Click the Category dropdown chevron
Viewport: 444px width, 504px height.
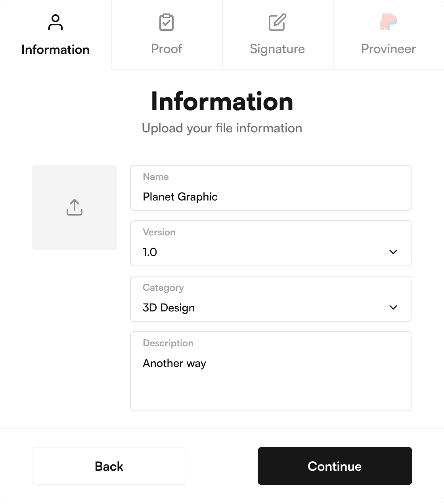[393, 307]
